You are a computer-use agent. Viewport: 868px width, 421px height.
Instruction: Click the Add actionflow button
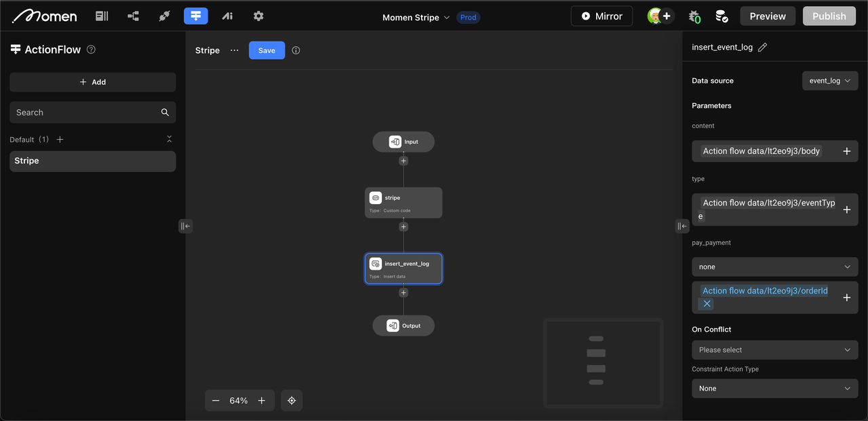tap(93, 82)
